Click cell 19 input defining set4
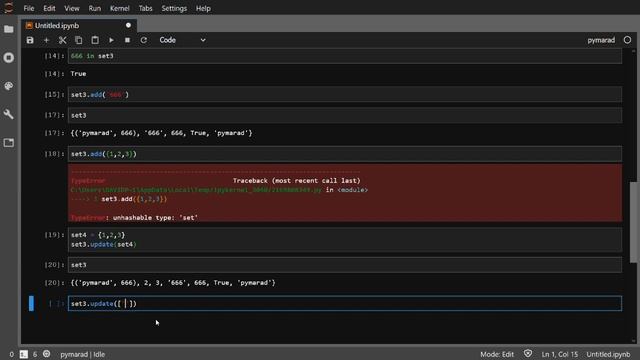The image size is (640, 360). click(345, 240)
